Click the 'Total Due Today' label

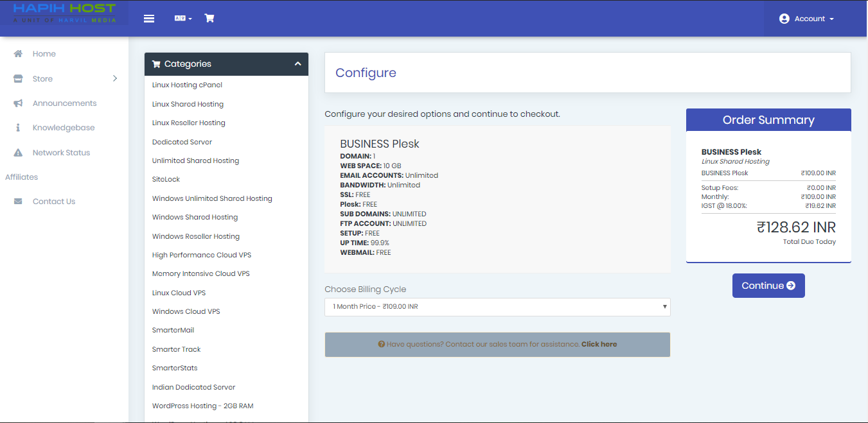[x=810, y=242]
